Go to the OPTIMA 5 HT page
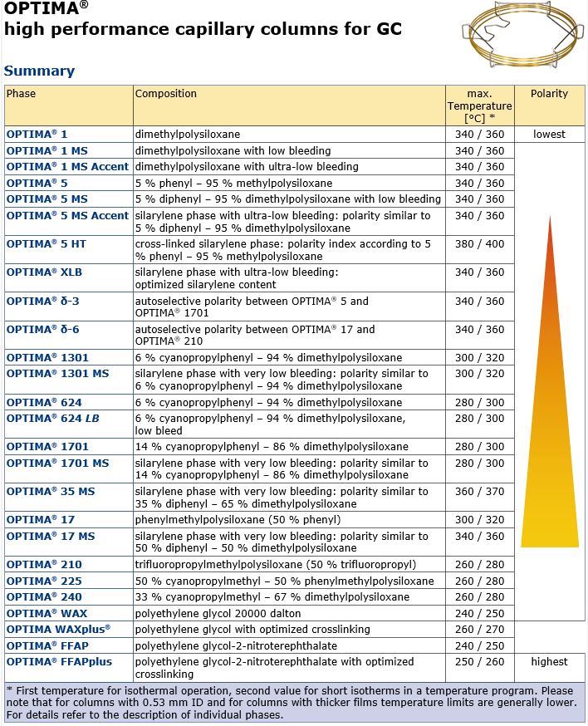This screenshot has height=726, width=588. point(47,244)
